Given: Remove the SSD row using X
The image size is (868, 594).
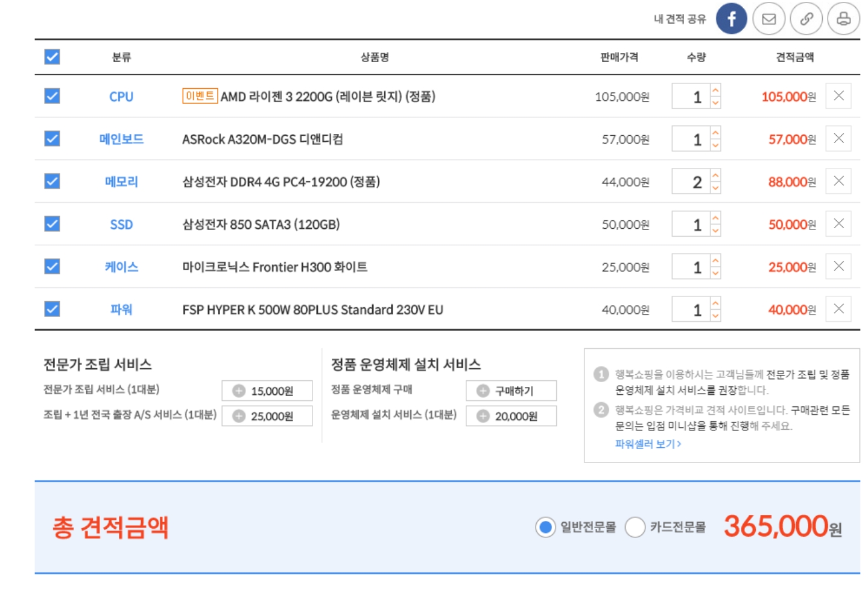Looking at the screenshot, I should pyautogui.click(x=838, y=224).
